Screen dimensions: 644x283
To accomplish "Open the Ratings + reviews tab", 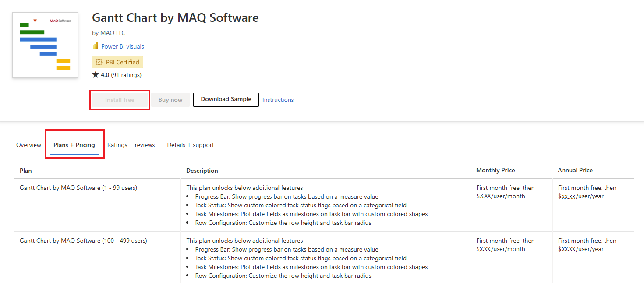I will click(x=131, y=144).
